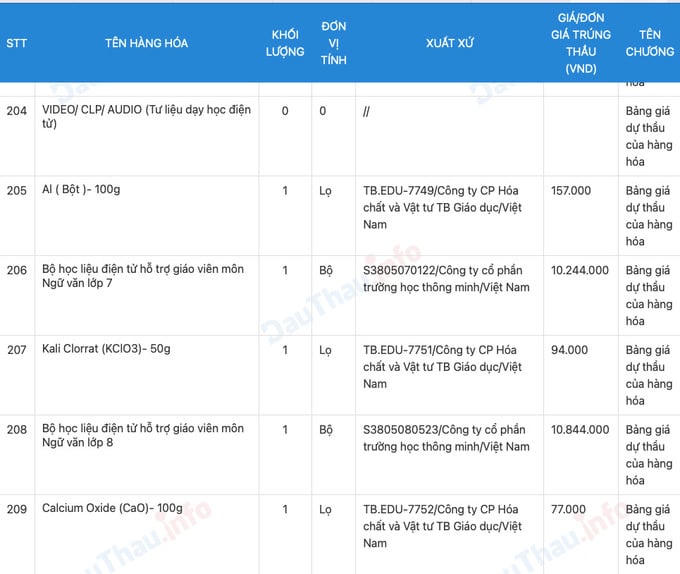
Task: Click row number 209 in STT column
Action: (17, 509)
